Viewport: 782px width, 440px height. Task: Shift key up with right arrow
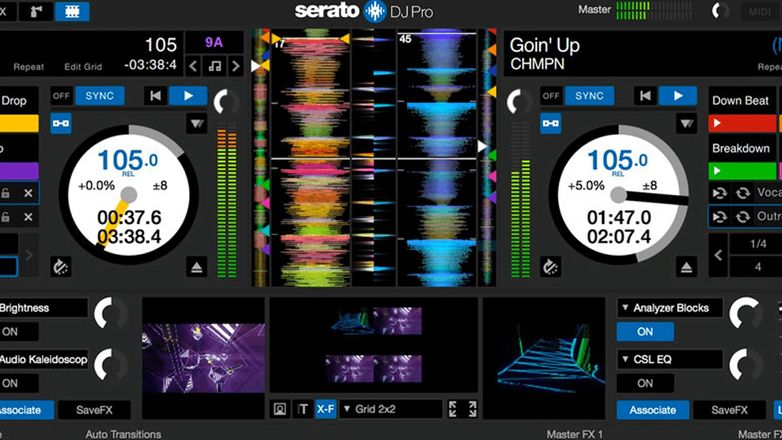tap(235, 66)
